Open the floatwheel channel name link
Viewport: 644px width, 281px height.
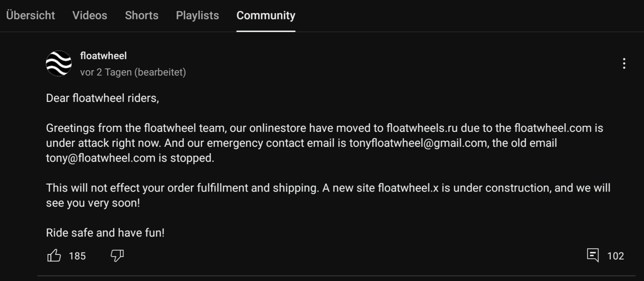[103, 56]
